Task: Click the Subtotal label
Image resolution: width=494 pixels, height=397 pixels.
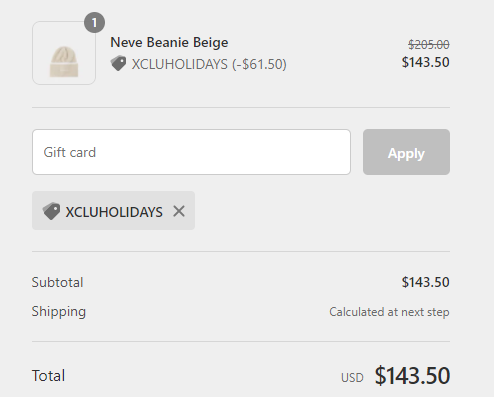Action: pos(57,282)
